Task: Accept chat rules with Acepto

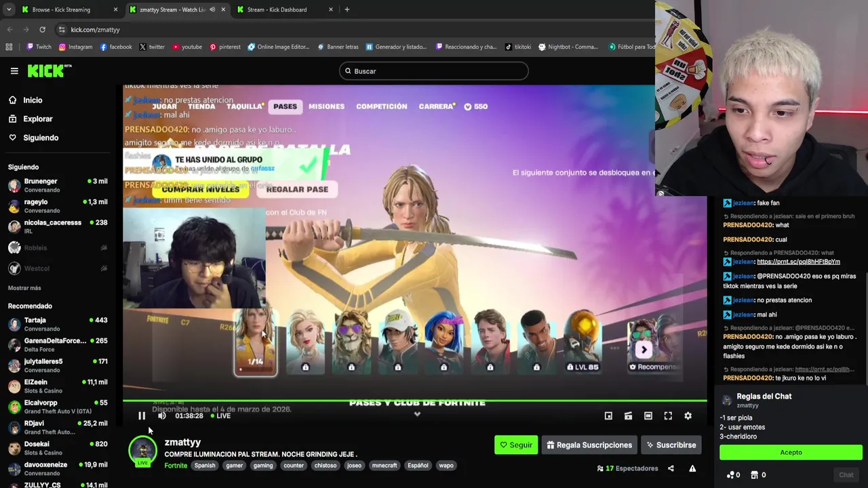Action: 791,452
